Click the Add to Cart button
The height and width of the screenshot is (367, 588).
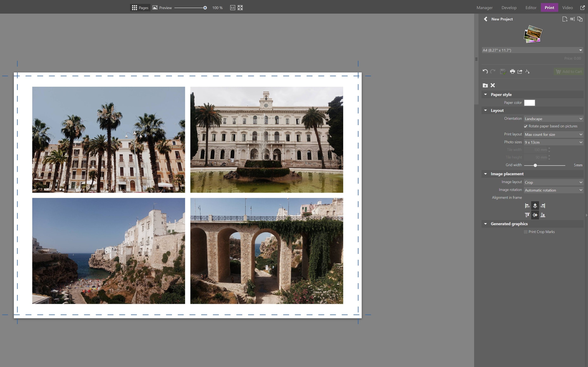point(569,71)
